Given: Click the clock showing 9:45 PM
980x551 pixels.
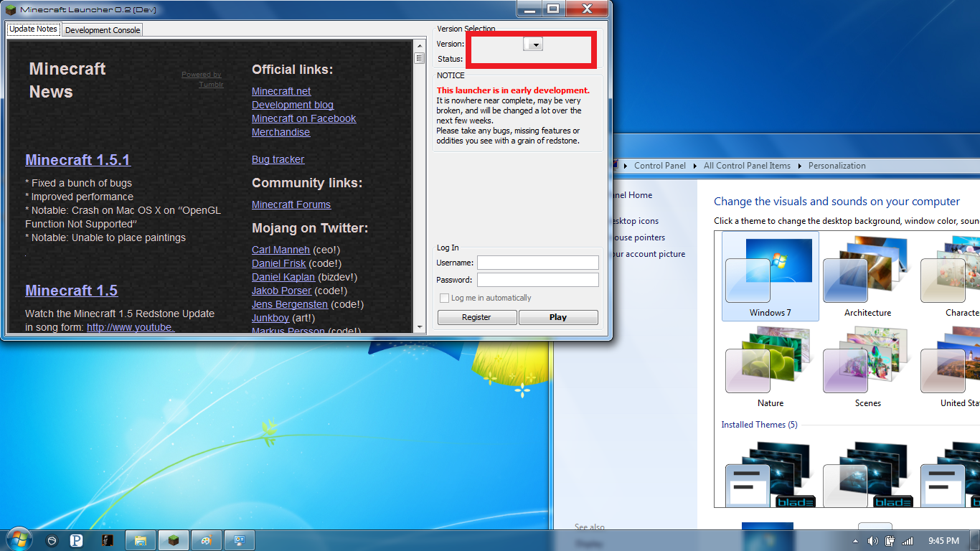Looking at the screenshot, I should (x=943, y=540).
